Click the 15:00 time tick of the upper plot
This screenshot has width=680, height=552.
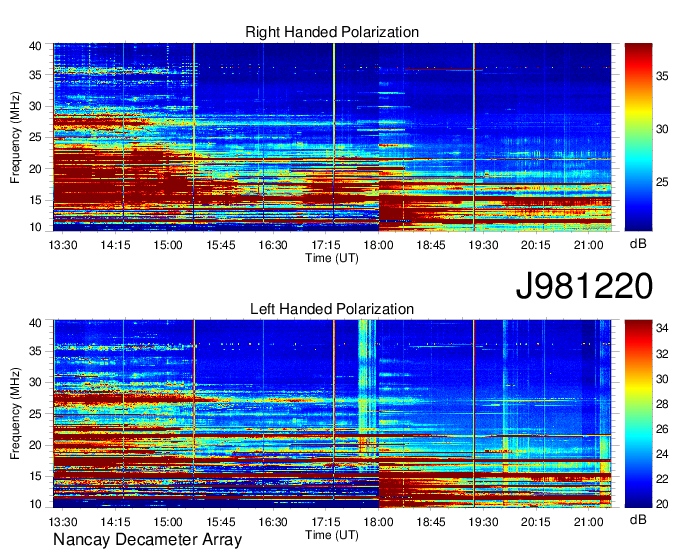click(168, 245)
